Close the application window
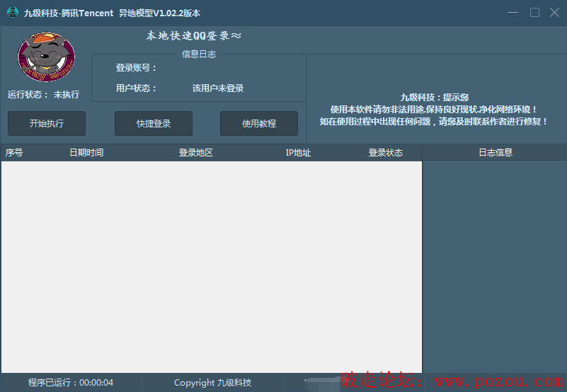Screen dimensions: 567x392 click(x=554, y=13)
